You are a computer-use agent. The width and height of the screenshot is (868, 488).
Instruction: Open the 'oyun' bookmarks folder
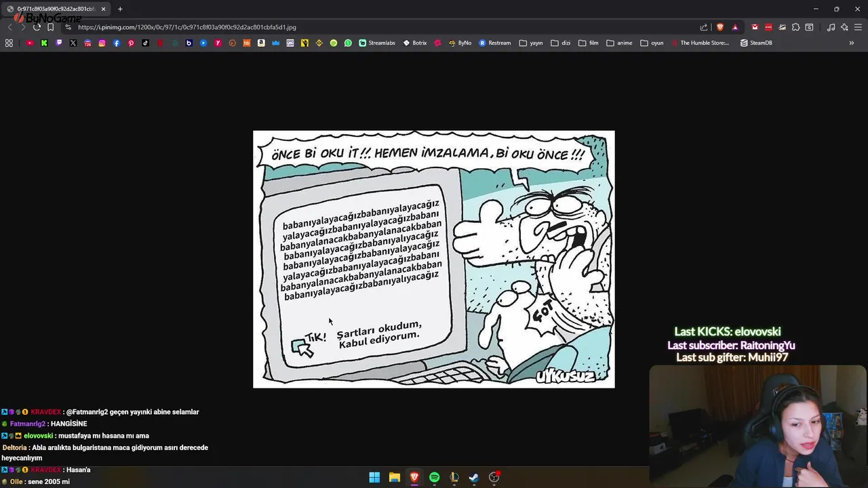[652, 43]
